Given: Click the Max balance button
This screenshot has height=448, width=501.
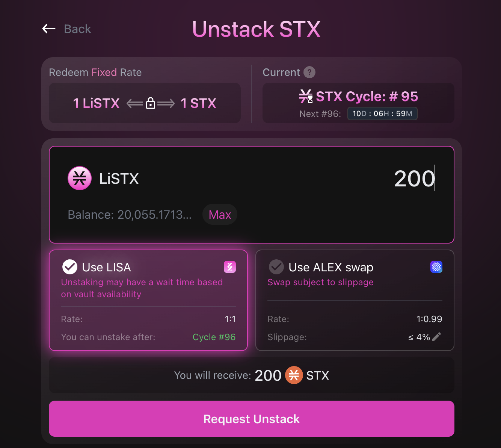Looking at the screenshot, I should pyautogui.click(x=220, y=215).
